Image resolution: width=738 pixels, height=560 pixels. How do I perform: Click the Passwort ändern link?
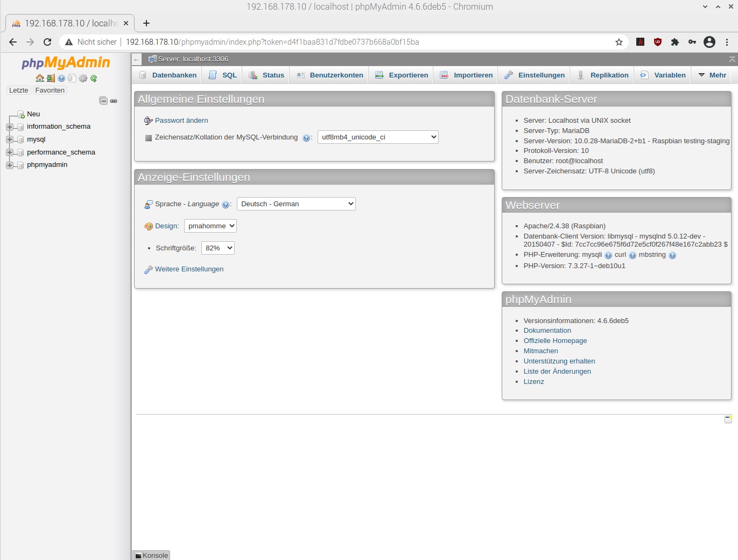pos(181,121)
